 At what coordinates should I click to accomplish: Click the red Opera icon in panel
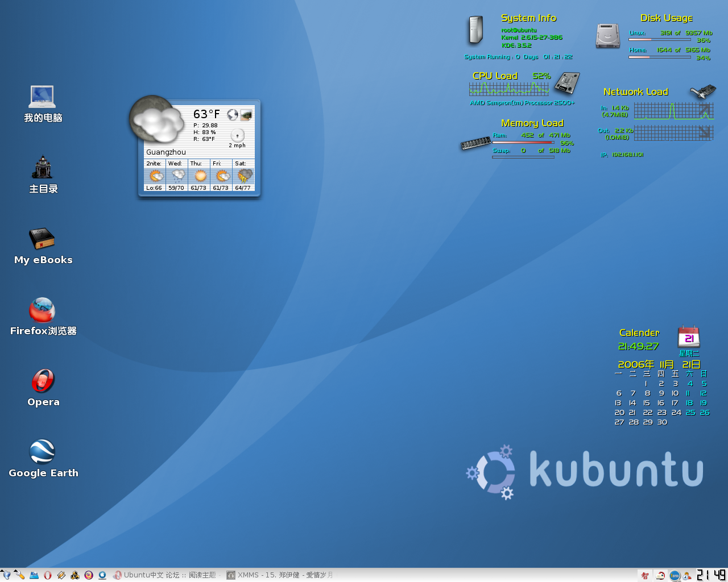pyautogui.click(x=48, y=575)
